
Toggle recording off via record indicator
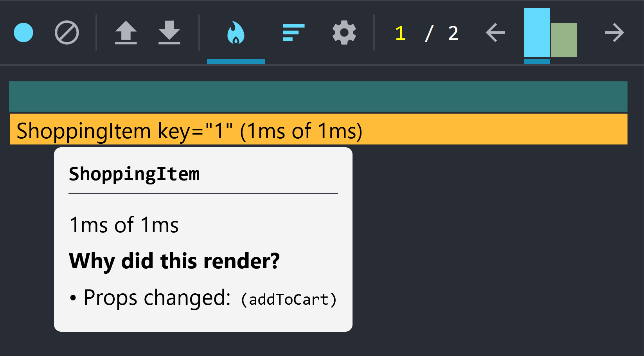pyautogui.click(x=23, y=33)
